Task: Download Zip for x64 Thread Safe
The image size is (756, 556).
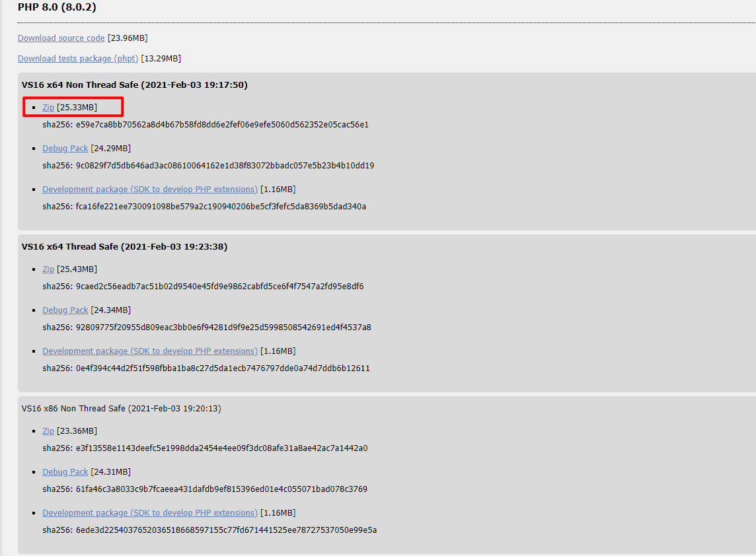Action: (x=48, y=269)
